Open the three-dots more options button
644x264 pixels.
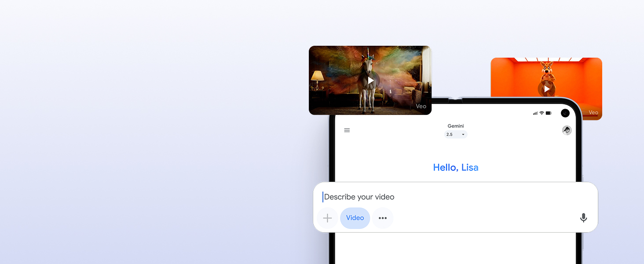pos(383,218)
